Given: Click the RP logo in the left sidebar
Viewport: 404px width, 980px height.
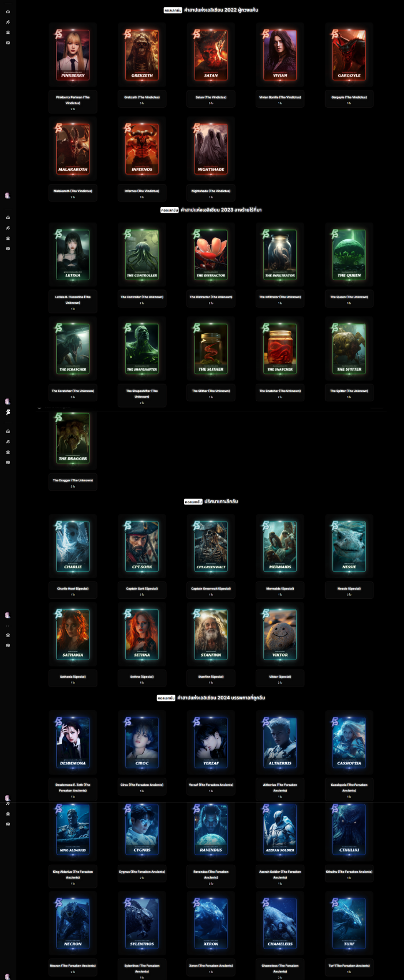Looking at the screenshot, I should click(8, 412).
